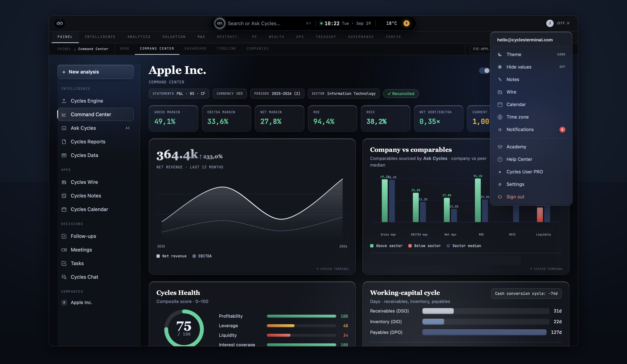Open Calendar in the user menu
Screen dimensions: 627x364
pyautogui.click(x=531, y=104)
